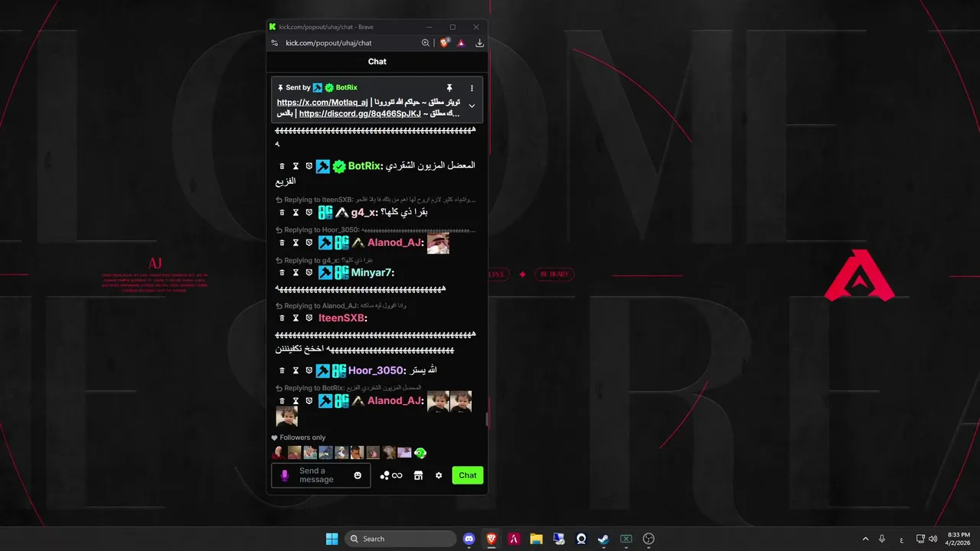
Task: Open the channel points infinity button
Action: [x=391, y=475]
